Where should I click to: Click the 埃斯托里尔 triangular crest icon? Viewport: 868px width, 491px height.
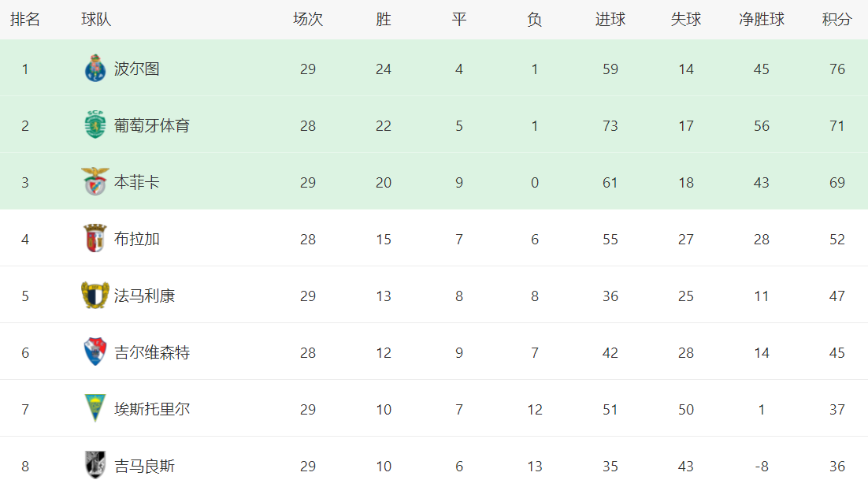[95, 408]
